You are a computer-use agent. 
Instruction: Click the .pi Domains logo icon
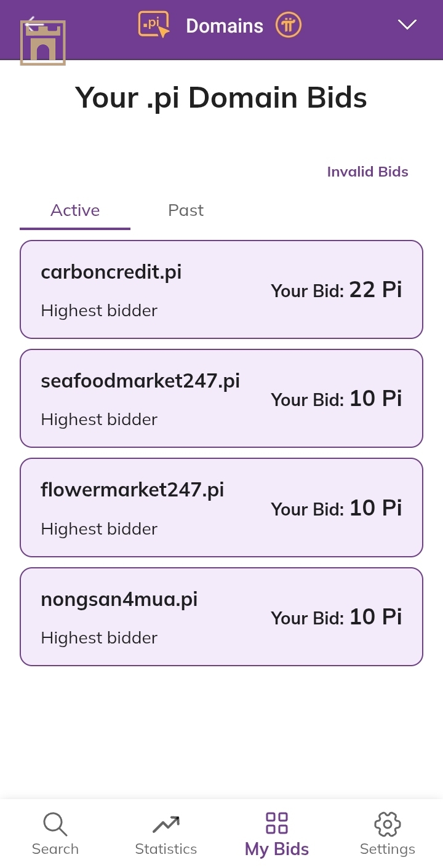(x=153, y=25)
